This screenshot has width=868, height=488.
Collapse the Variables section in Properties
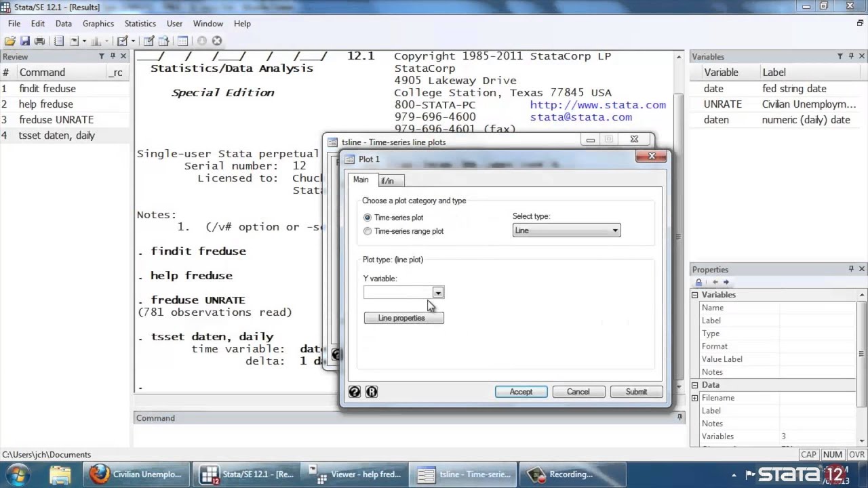pos(694,295)
